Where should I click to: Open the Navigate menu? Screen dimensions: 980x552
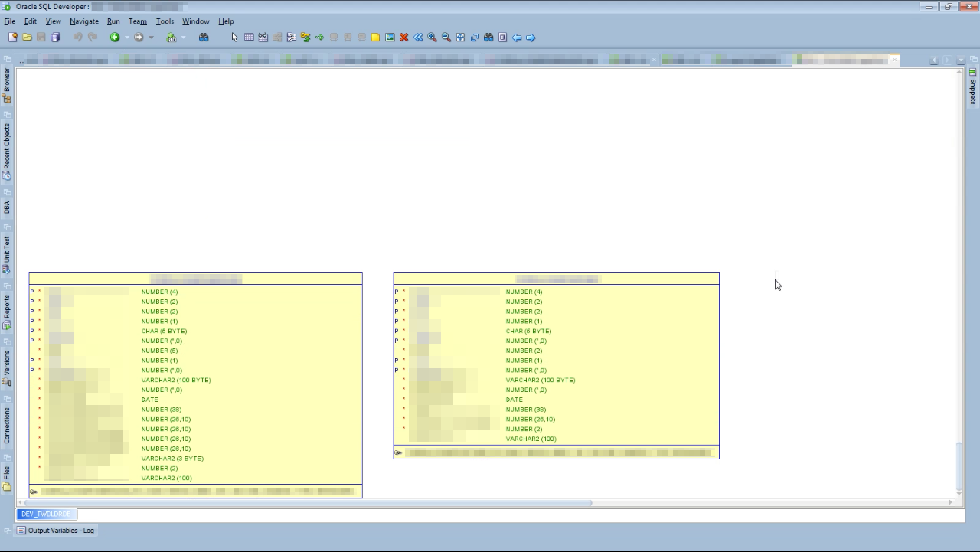point(84,21)
